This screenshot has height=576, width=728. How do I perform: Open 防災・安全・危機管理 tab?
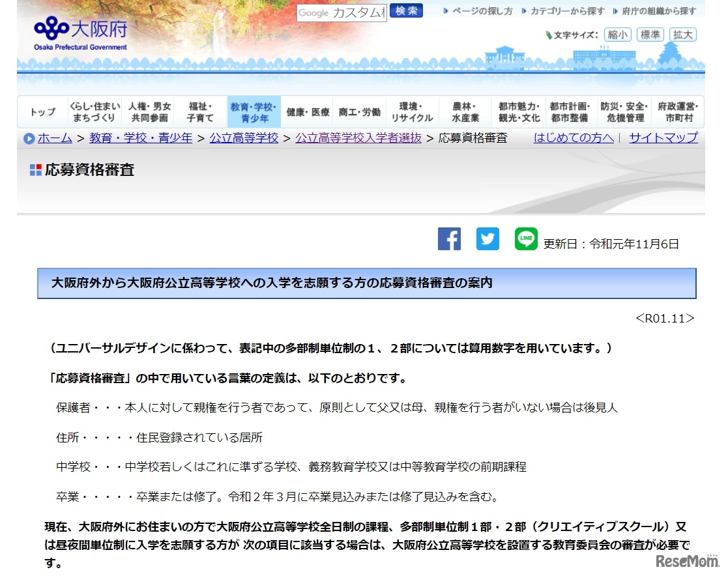624,112
